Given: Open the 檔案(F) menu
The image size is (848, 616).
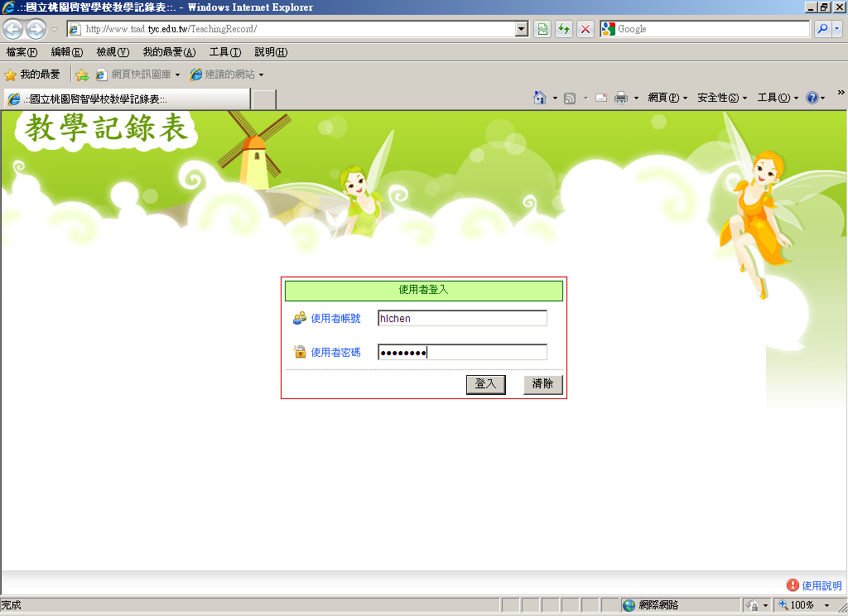Looking at the screenshot, I should (22, 52).
